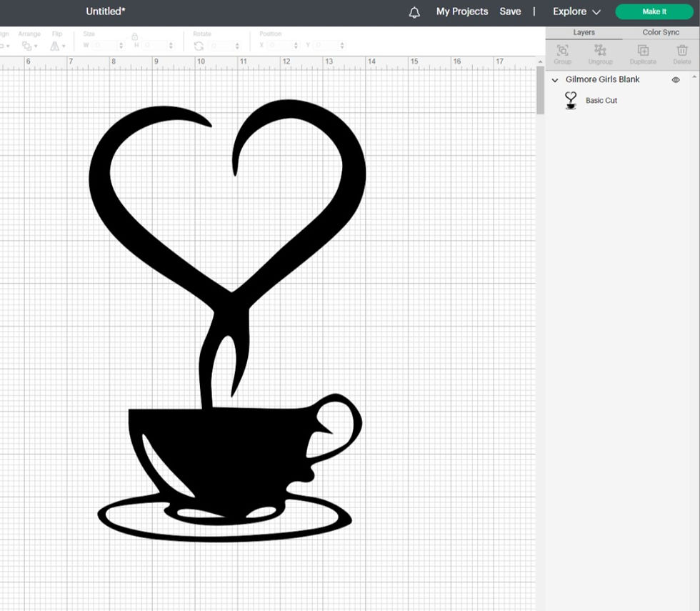Collapse the Gilmore Girls Blank group
Screen dimensions: 700x611
[555, 80]
